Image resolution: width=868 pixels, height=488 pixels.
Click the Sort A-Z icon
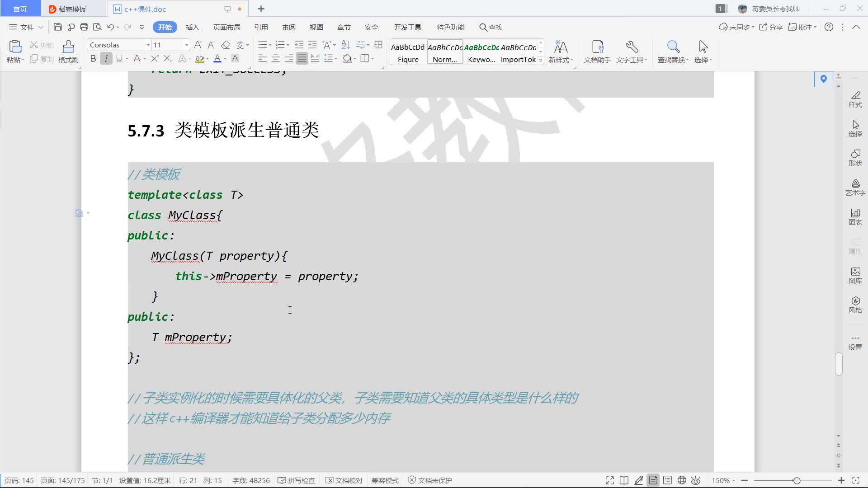click(x=345, y=45)
